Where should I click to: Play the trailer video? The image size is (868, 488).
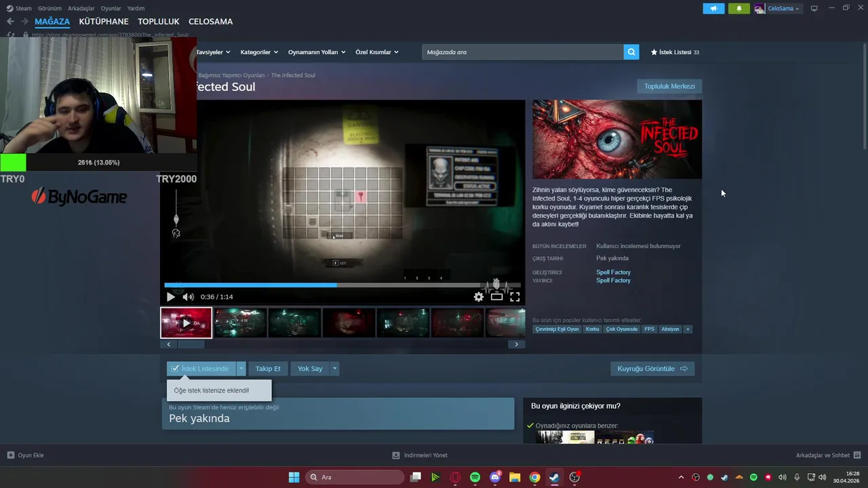pyautogui.click(x=170, y=297)
